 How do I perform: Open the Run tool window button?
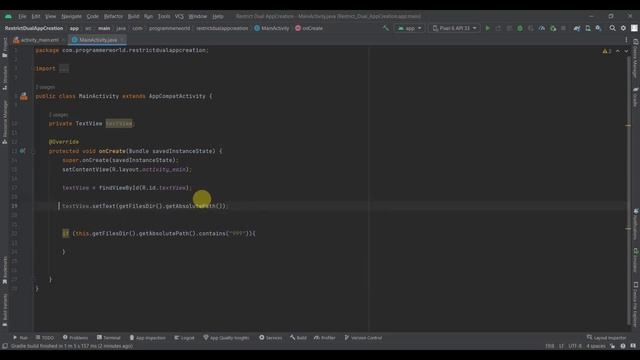[20, 338]
